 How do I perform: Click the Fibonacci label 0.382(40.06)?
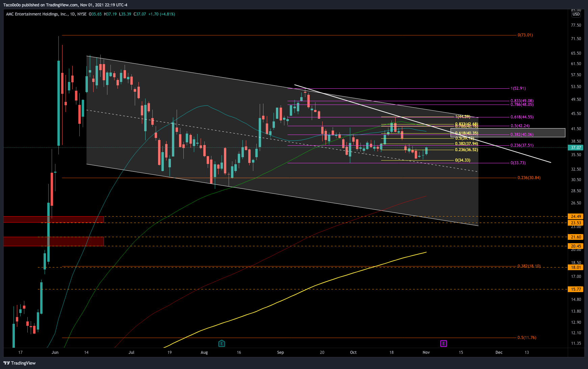(522, 135)
